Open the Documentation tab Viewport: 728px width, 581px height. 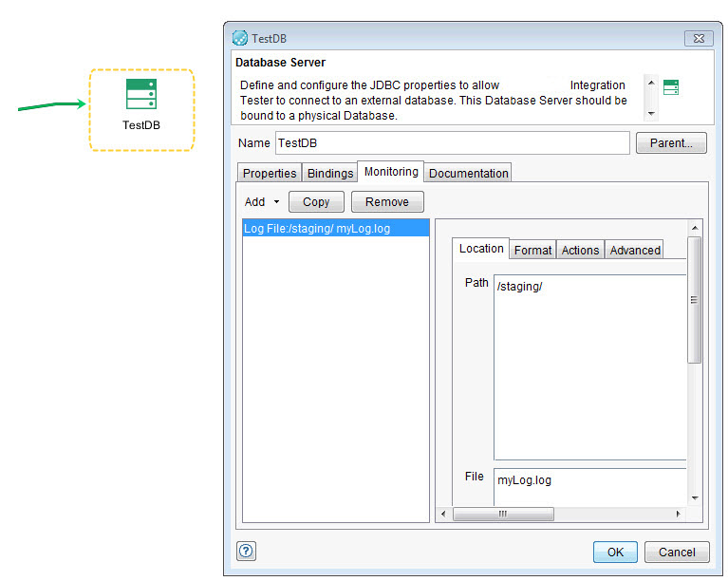coord(468,173)
